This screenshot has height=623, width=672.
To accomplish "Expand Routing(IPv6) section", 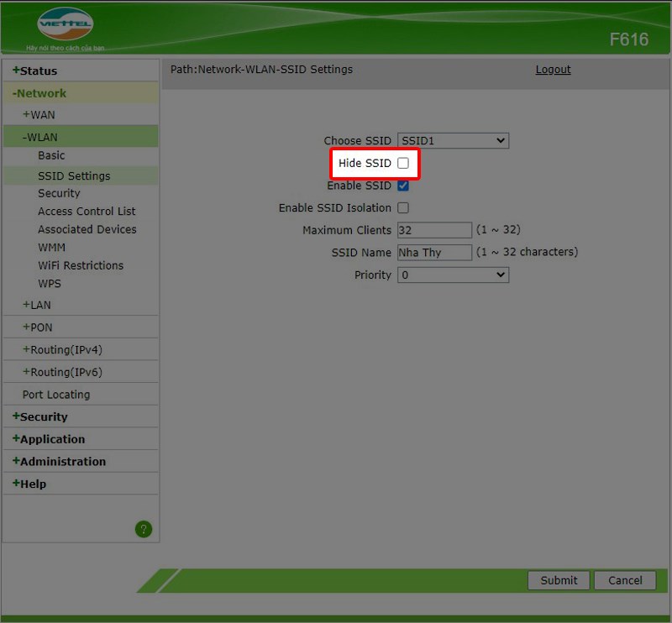I will [x=62, y=372].
